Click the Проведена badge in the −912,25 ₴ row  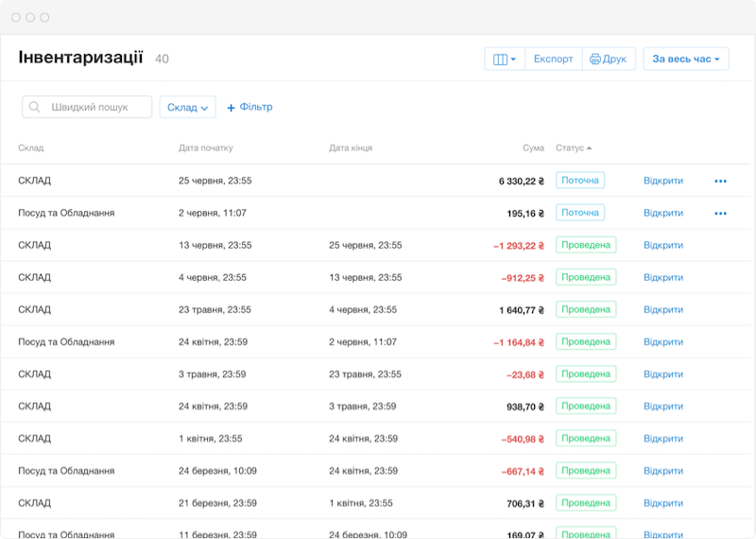586,277
